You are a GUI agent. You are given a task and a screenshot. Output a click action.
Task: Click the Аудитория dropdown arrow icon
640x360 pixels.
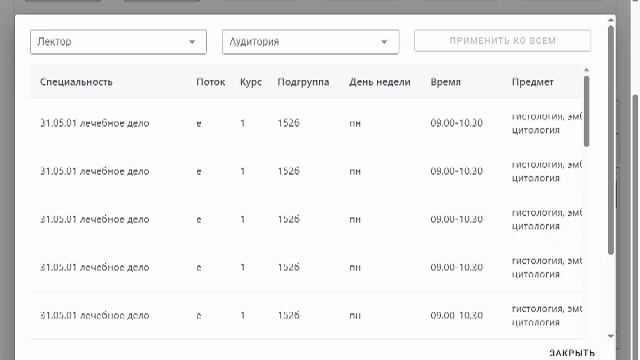pos(384,42)
